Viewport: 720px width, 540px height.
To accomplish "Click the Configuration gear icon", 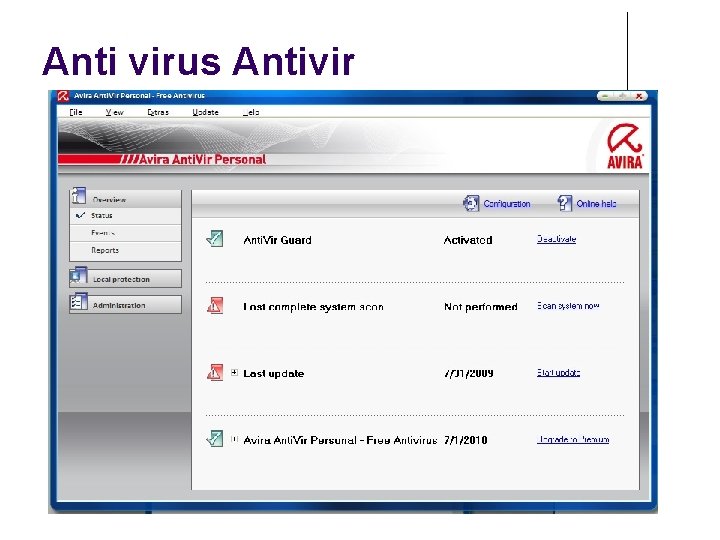I will pos(471,203).
